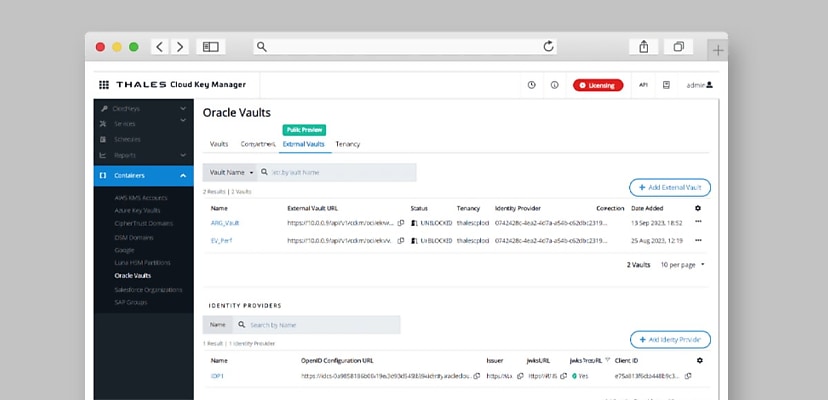
Task: Open the info icon in header
Action: pyautogui.click(x=554, y=85)
